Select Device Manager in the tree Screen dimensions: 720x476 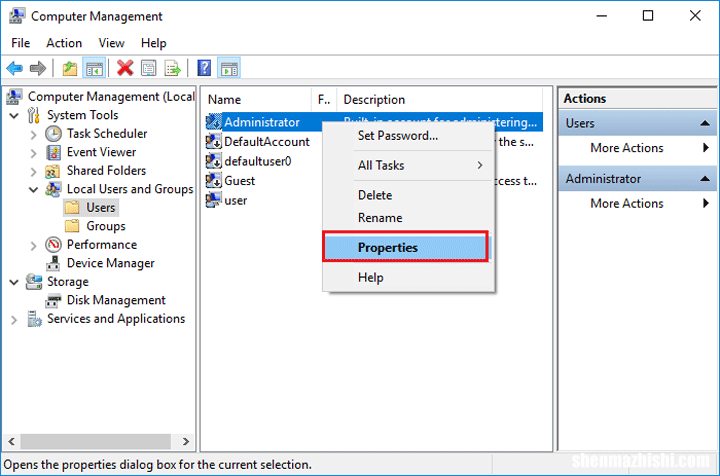(x=110, y=263)
